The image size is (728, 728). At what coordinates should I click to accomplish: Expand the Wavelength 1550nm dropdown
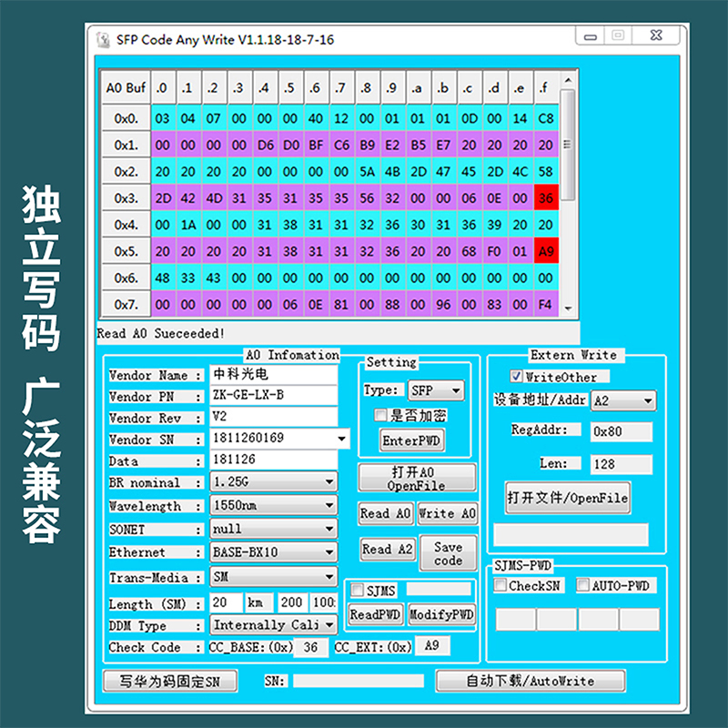[273, 505]
